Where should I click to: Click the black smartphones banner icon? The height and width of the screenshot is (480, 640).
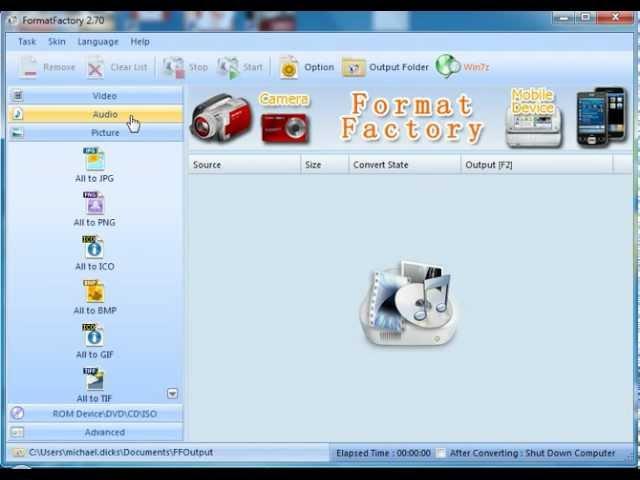click(x=602, y=117)
